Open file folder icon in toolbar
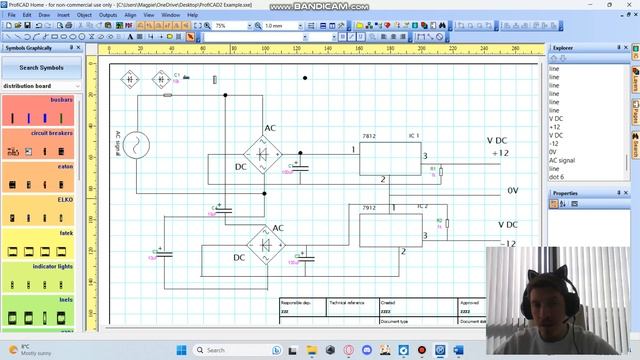 click(x=18, y=25)
